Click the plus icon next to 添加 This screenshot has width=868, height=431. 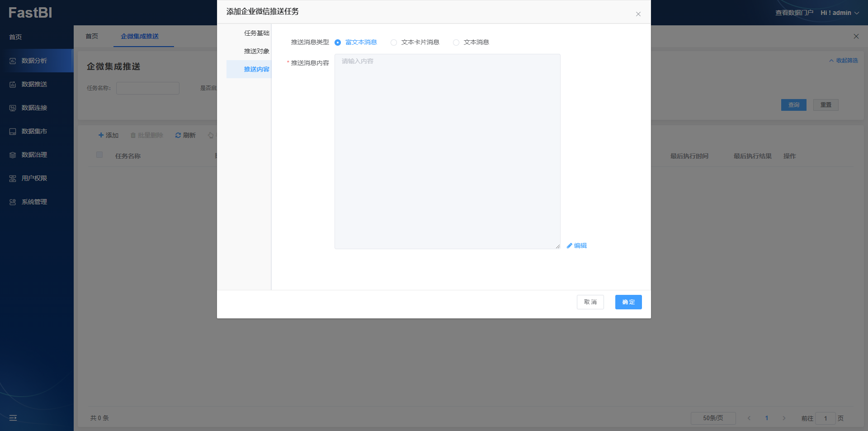click(101, 135)
